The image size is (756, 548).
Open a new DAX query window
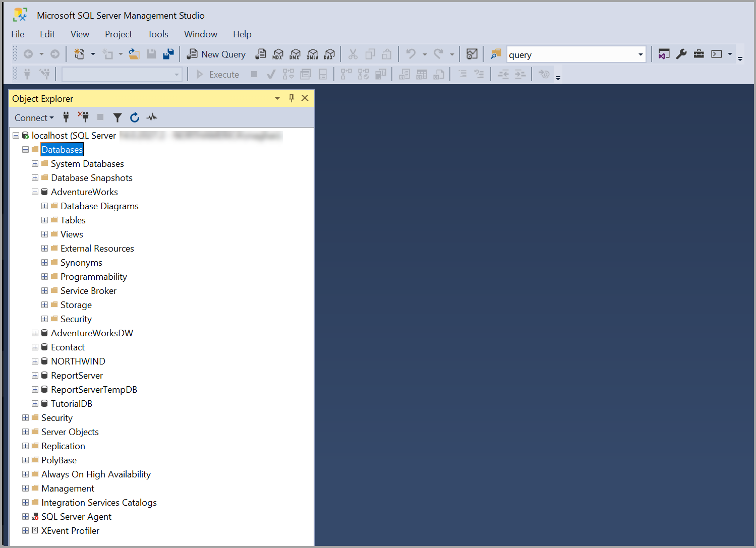coord(329,54)
